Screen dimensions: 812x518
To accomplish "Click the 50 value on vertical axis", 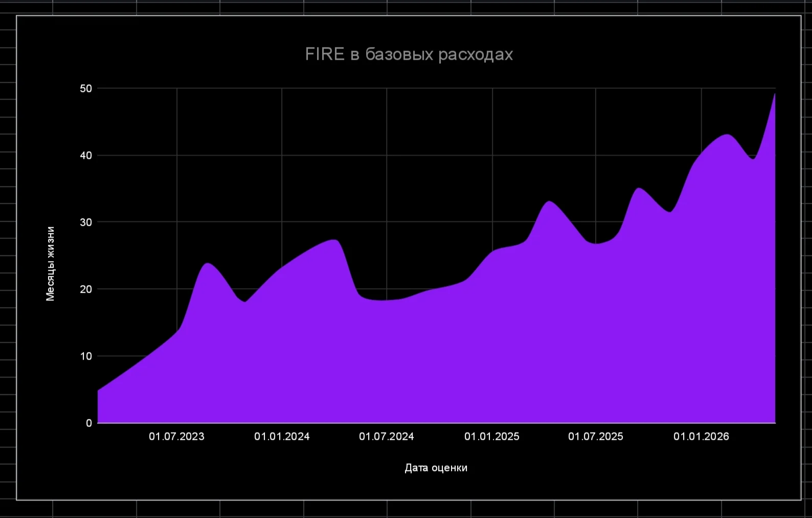I will 86,88.
